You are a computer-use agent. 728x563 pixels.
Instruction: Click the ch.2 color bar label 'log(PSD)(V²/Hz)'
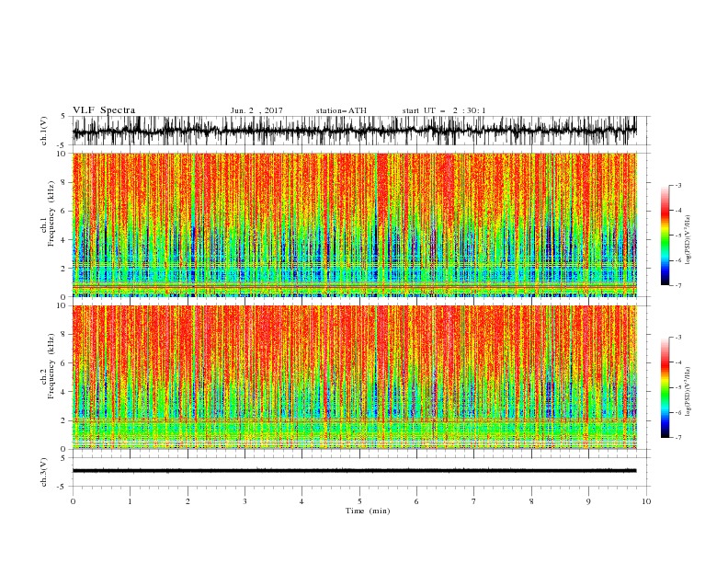point(689,391)
